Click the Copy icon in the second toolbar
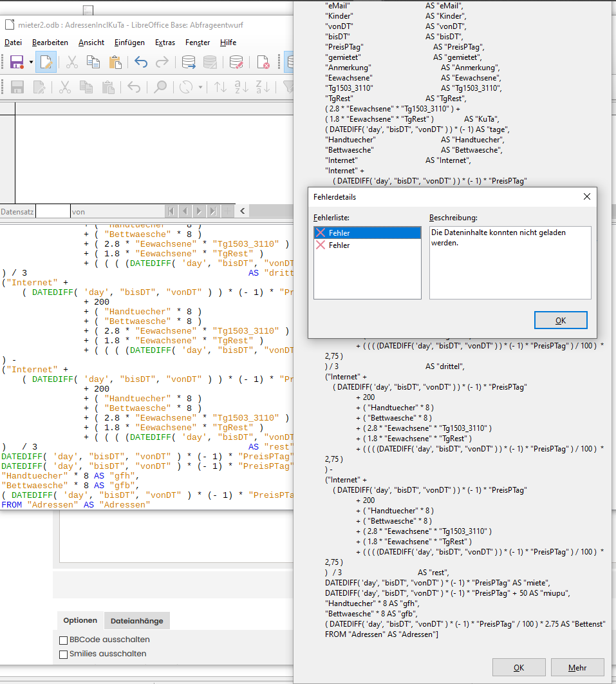The image size is (616, 684). click(86, 87)
